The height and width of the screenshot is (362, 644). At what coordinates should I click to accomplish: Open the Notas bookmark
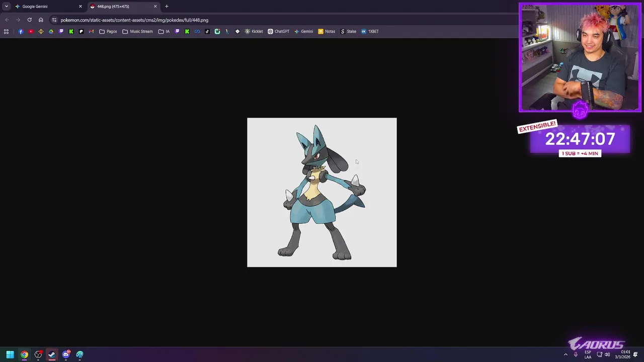327,31
